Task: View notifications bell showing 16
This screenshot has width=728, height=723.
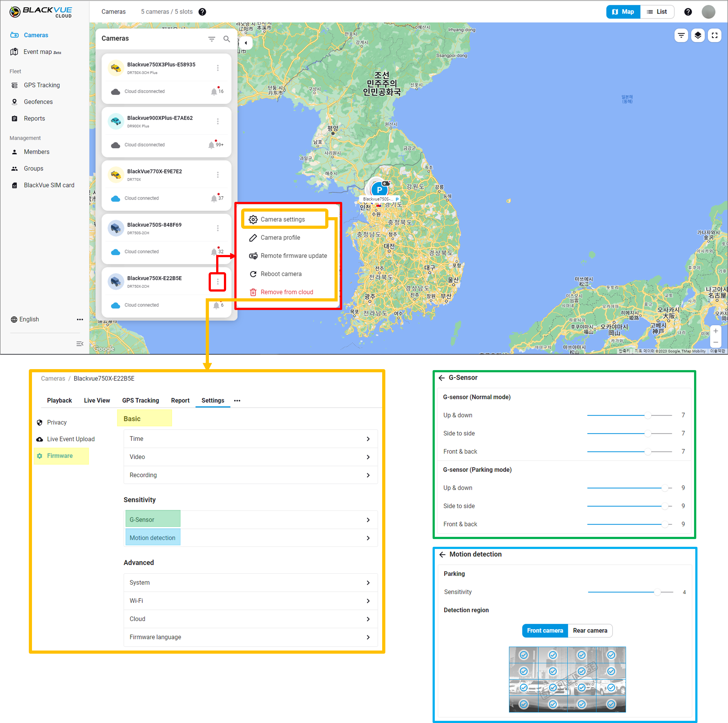Action: coord(217,91)
